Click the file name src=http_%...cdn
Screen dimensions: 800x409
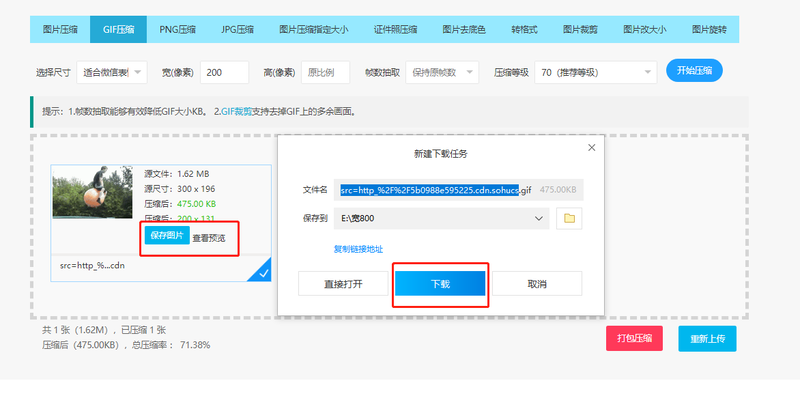(92, 266)
